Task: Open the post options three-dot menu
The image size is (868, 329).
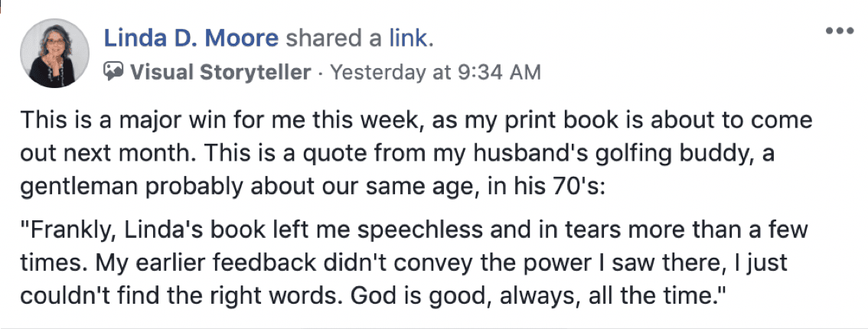Action: [x=839, y=31]
